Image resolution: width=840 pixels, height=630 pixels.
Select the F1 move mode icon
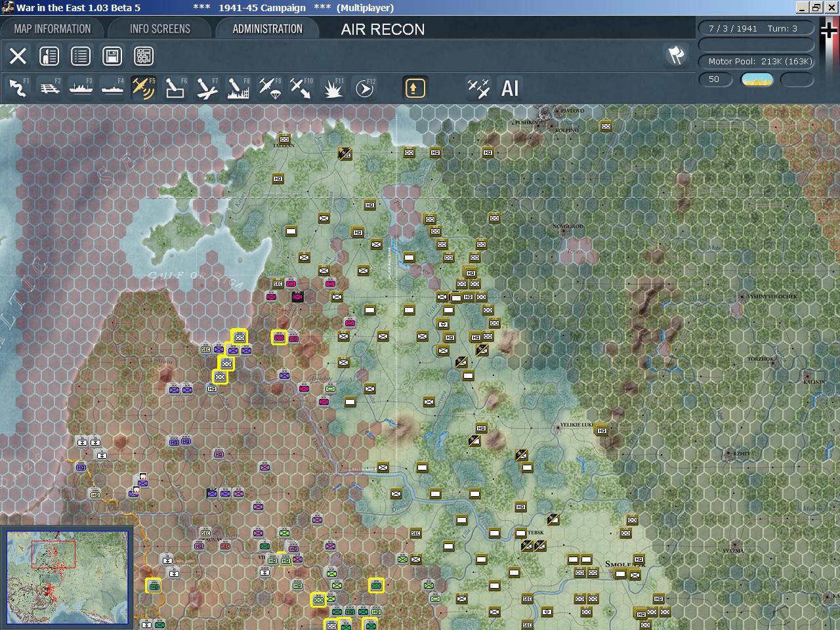[x=18, y=88]
